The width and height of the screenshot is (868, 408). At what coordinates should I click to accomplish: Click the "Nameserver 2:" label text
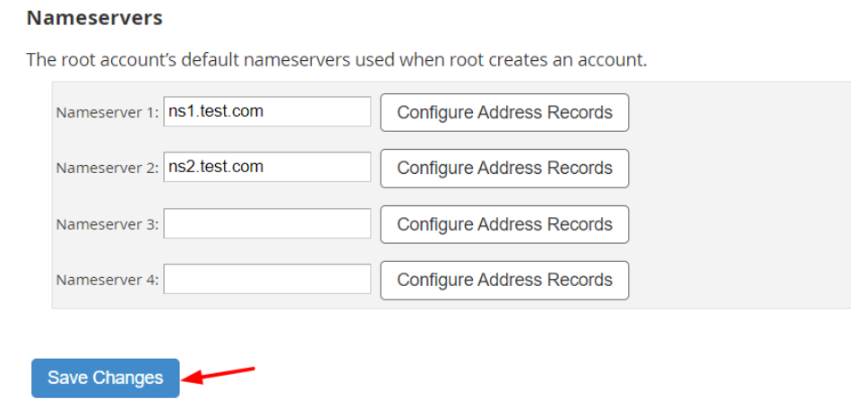pos(107,169)
